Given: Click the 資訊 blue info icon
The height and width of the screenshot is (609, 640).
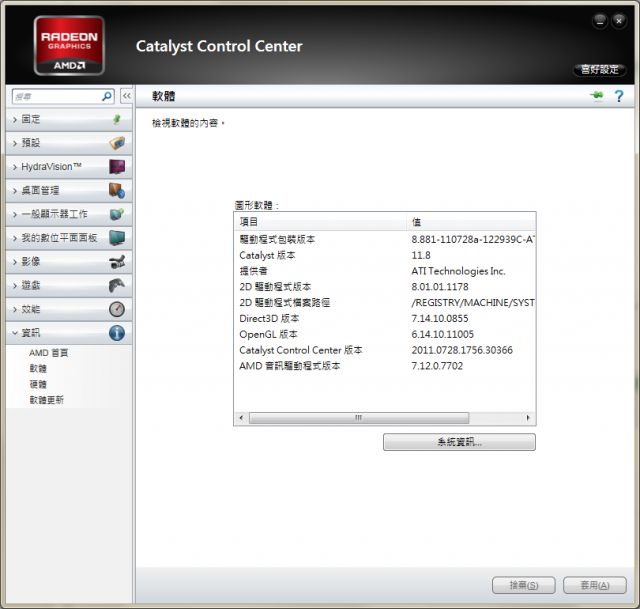Looking at the screenshot, I should [x=117, y=333].
